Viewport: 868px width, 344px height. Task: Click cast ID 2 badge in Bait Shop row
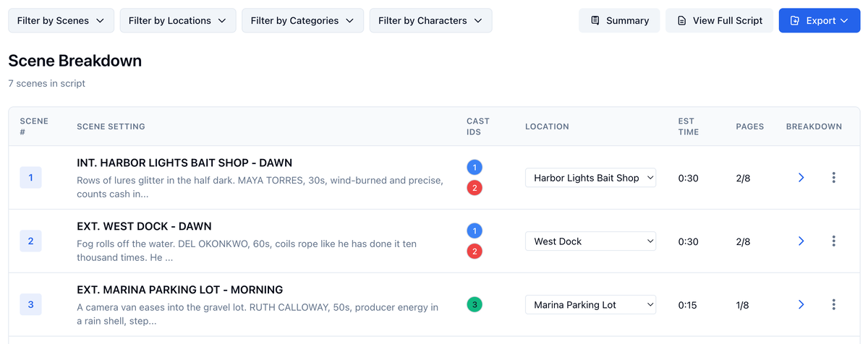[x=475, y=188]
